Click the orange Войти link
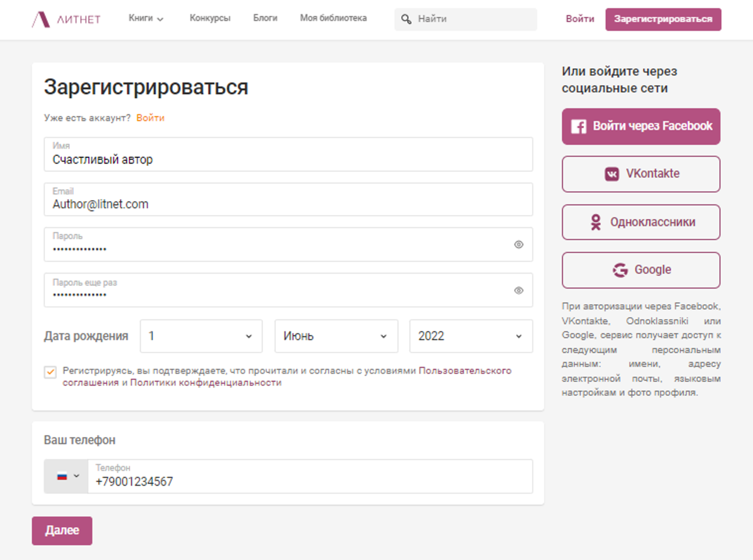This screenshot has height=560, width=753. [x=150, y=118]
